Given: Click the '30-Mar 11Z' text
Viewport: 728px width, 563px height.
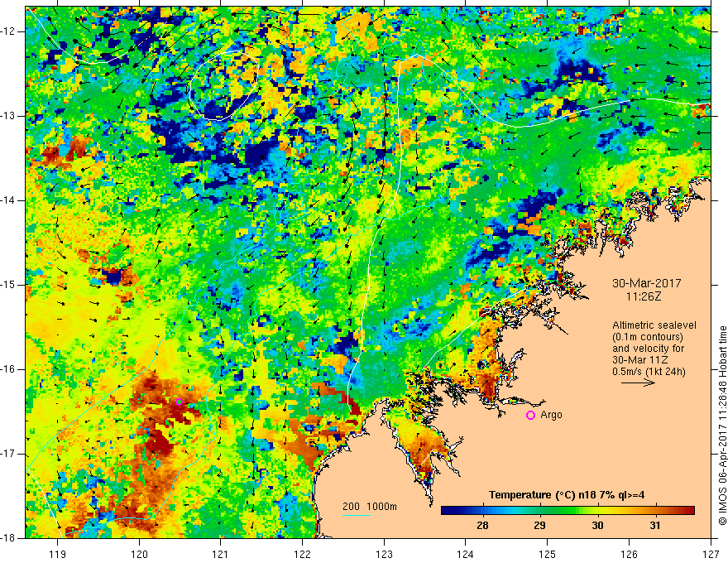Looking at the screenshot, I should click(641, 360).
